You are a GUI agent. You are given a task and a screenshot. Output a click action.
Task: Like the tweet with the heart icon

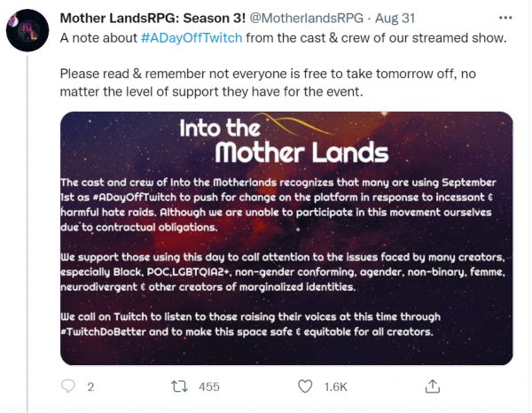pyautogui.click(x=305, y=386)
